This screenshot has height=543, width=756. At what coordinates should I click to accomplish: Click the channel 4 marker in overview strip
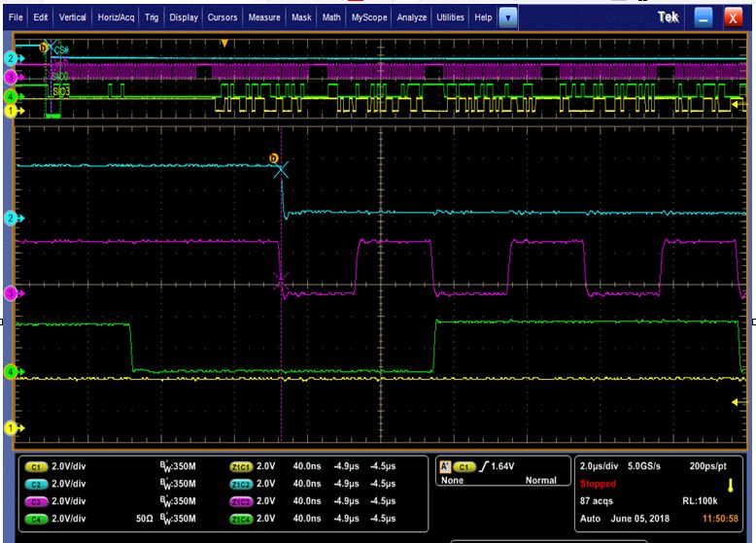click(14, 96)
